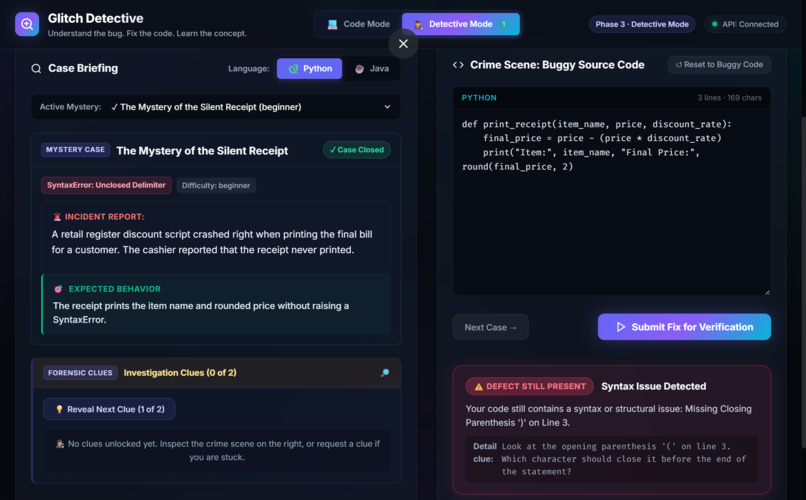Click the line 'def print_receipt(item_name, price, discount_rate):'

tap(596, 124)
